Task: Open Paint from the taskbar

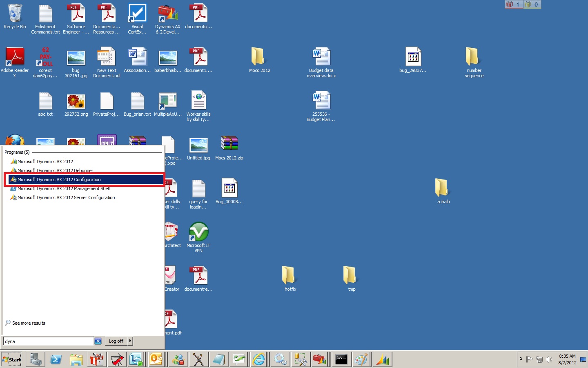Action: [361, 360]
